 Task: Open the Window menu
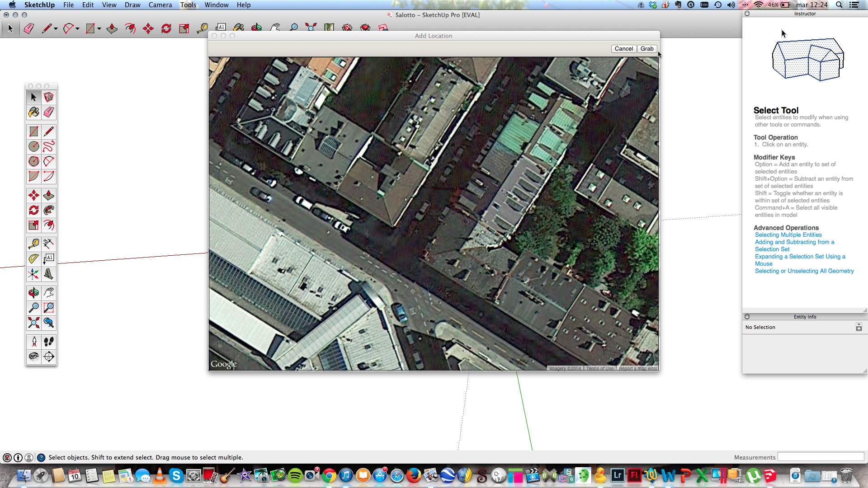click(x=217, y=5)
